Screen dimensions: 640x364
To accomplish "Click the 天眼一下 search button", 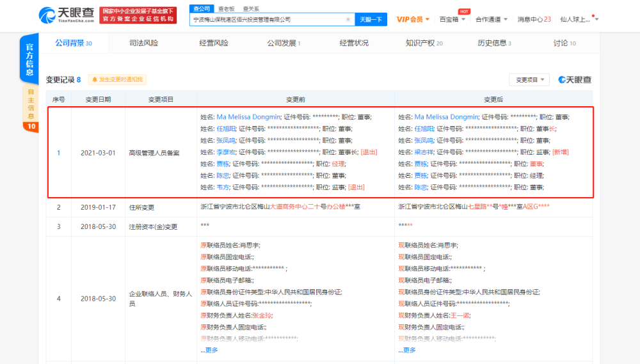I will [370, 20].
